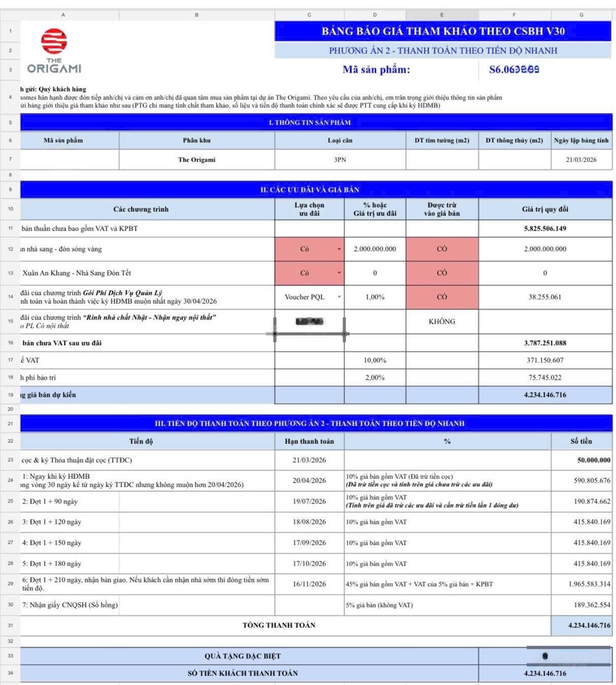Open the dropdown arrow in the 'nhà sang - đón sóng vàng' row

[339, 249]
